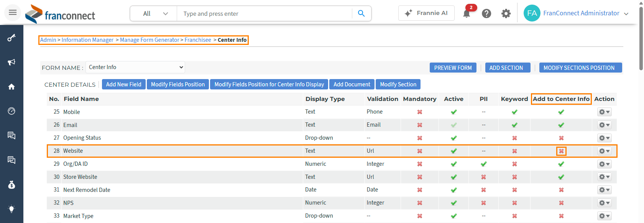
Task: Click the Display Type column header
Action: (x=325, y=99)
